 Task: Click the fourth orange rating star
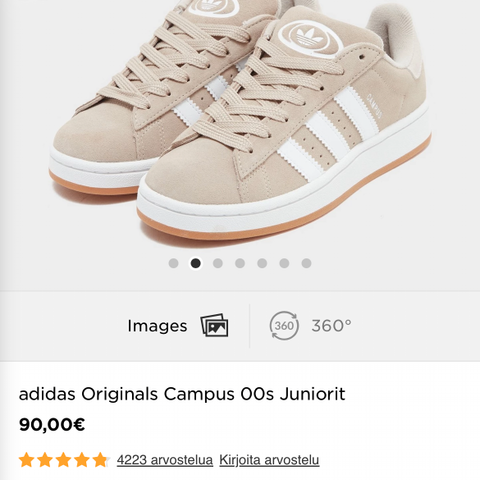tap(82, 460)
